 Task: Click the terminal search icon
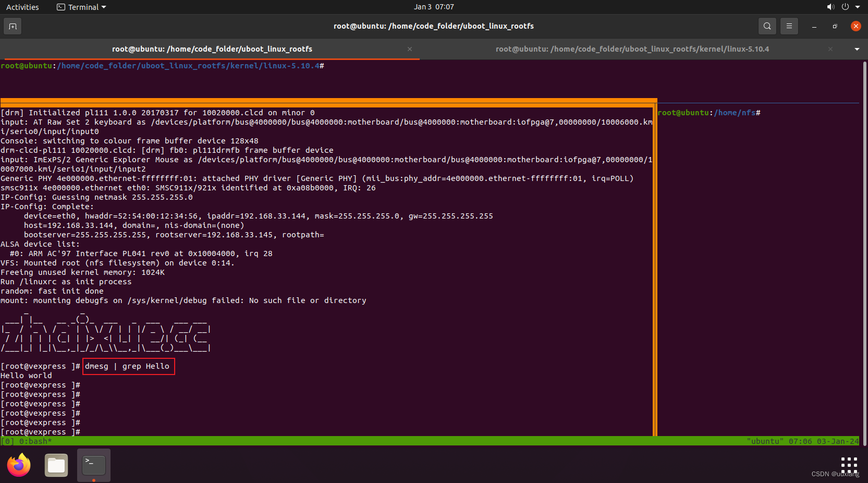(x=767, y=26)
